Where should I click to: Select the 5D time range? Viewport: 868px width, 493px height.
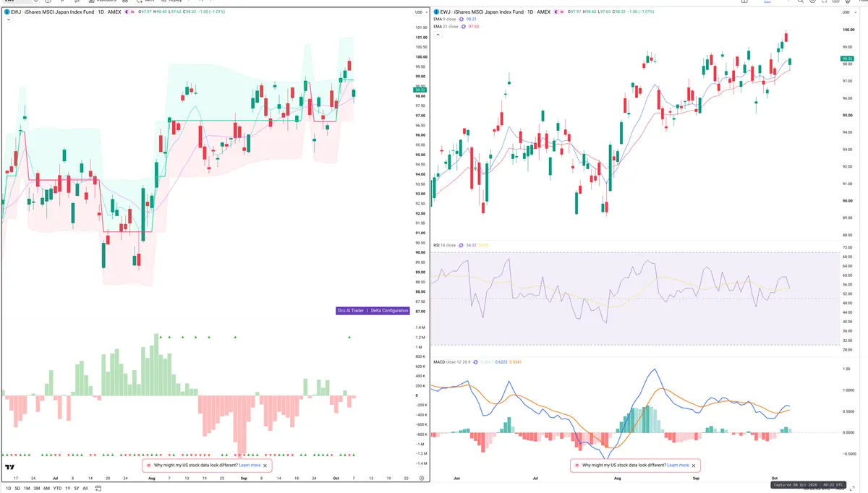17,489
